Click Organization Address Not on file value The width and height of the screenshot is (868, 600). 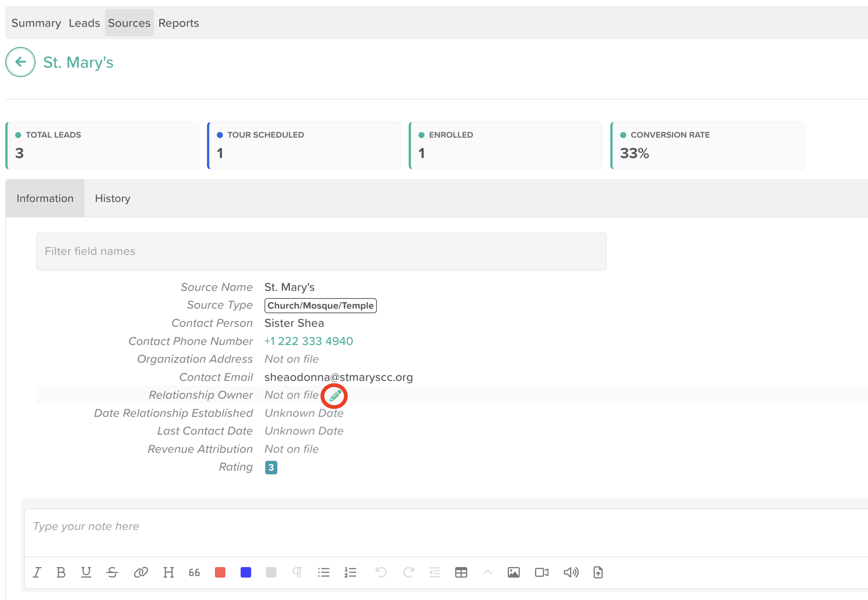click(292, 359)
